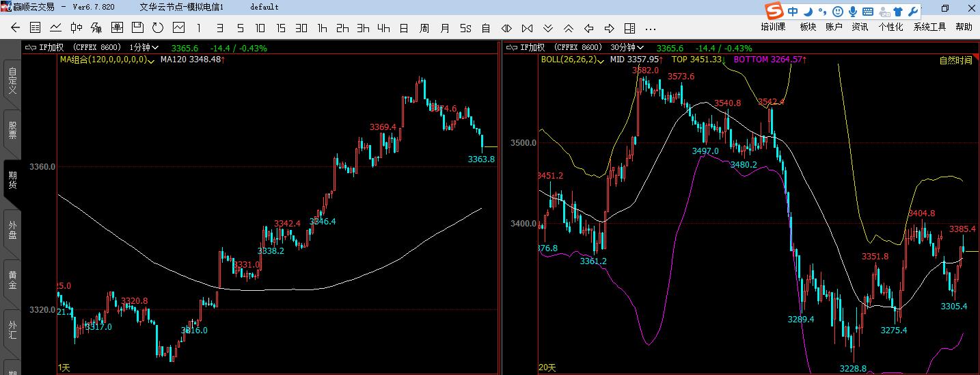Click the 日 daily period button
The height and width of the screenshot is (375, 980).
pyautogui.click(x=404, y=28)
